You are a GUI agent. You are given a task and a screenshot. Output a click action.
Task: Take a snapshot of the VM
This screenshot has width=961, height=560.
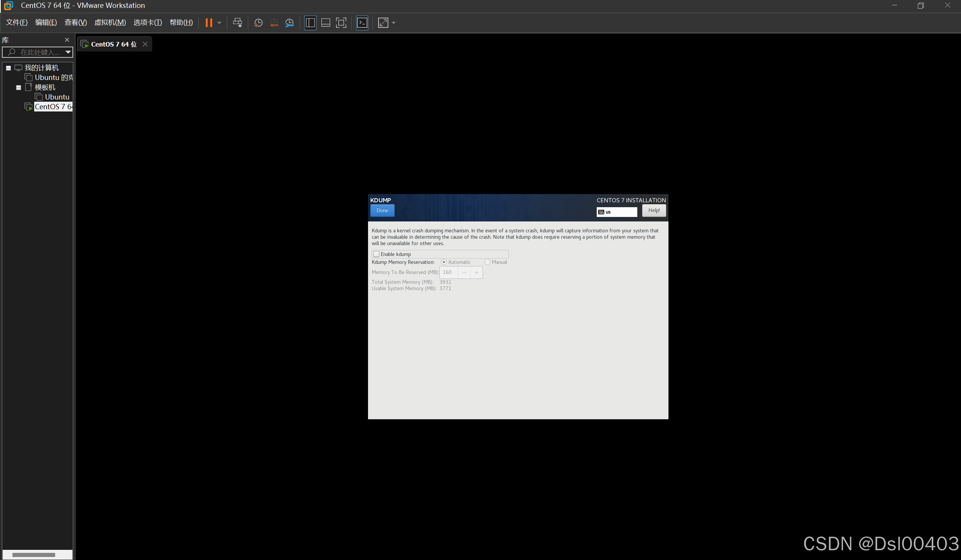258,23
